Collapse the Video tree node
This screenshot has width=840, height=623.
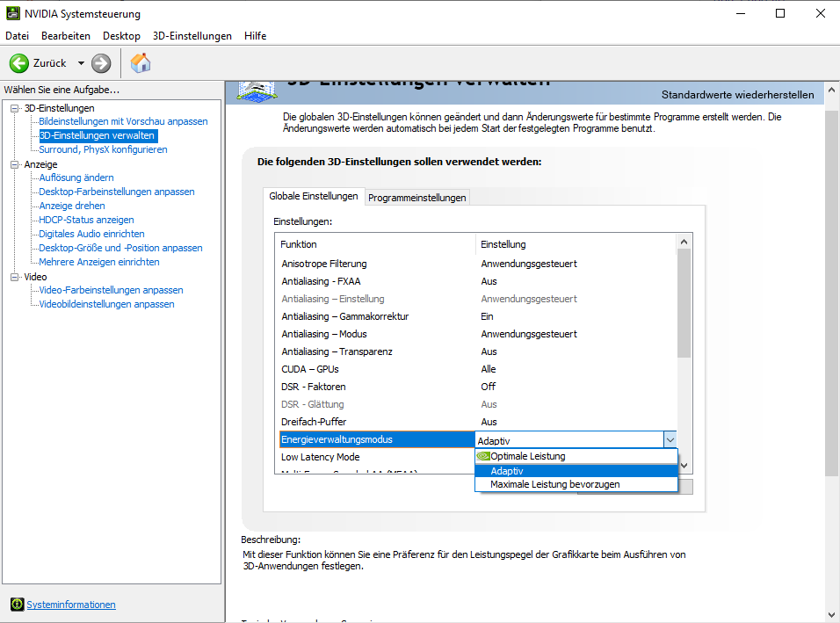tap(14, 277)
